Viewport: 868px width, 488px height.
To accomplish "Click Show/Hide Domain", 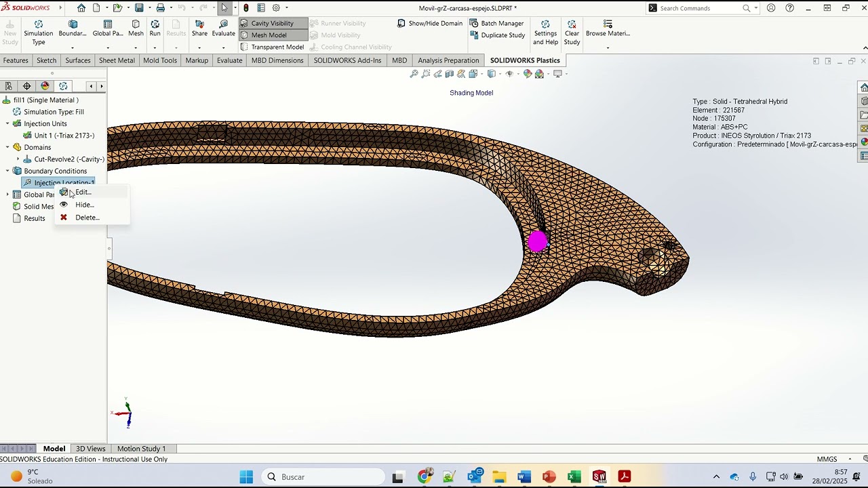I will tap(430, 23).
